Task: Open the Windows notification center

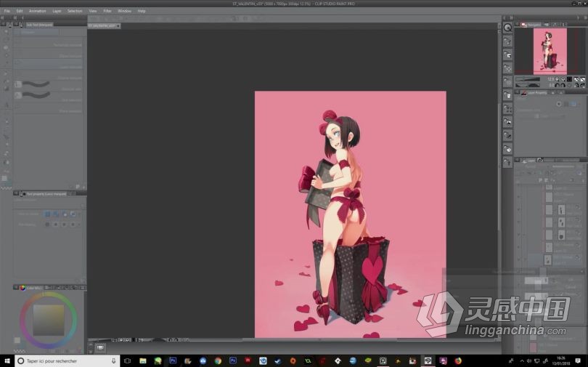Action: pyautogui.click(x=578, y=360)
